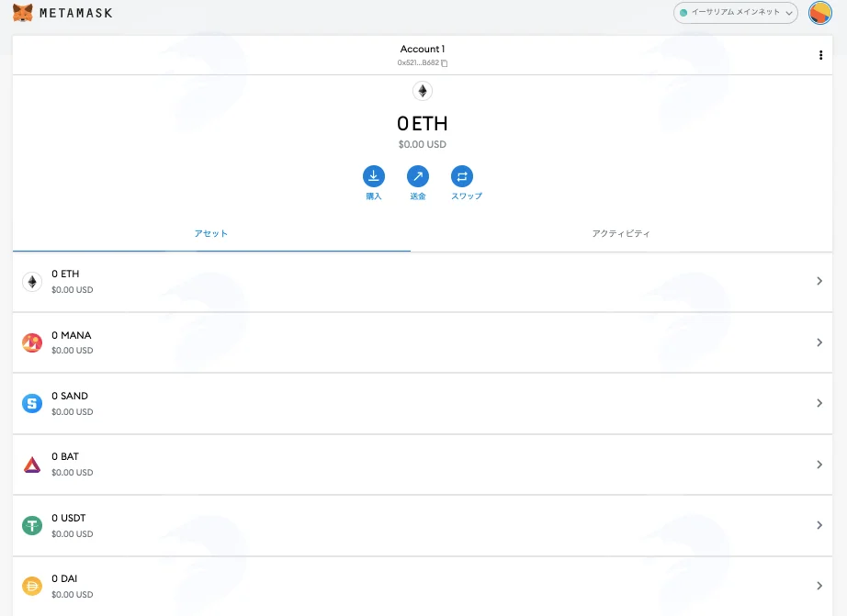Click the $0.00 USD value under USDT
Screen dimensions: 847x616
click(73, 534)
